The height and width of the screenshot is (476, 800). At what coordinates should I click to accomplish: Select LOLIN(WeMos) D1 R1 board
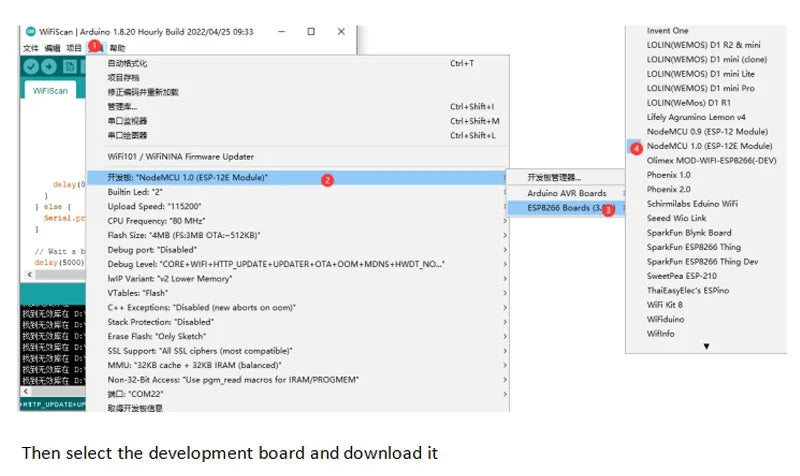coord(706,103)
